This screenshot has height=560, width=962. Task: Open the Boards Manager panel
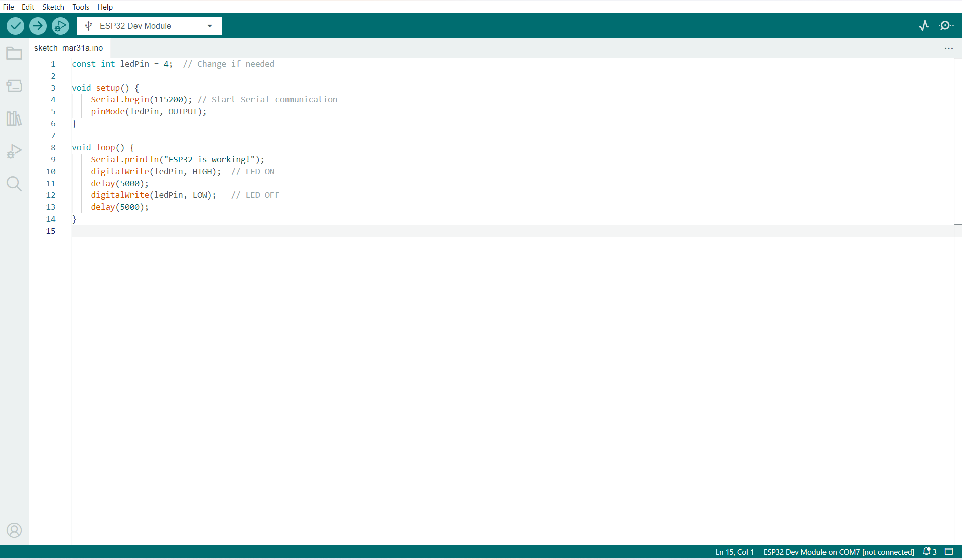14,86
